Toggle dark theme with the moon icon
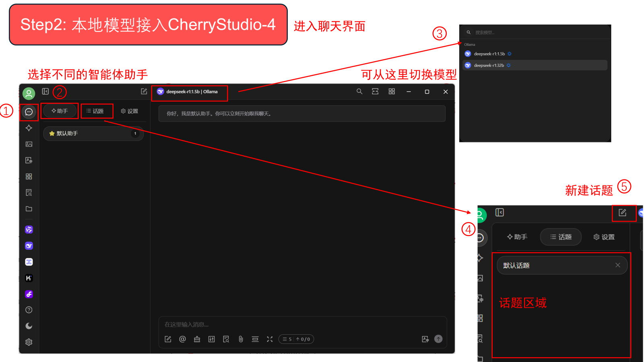 tap(29, 326)
